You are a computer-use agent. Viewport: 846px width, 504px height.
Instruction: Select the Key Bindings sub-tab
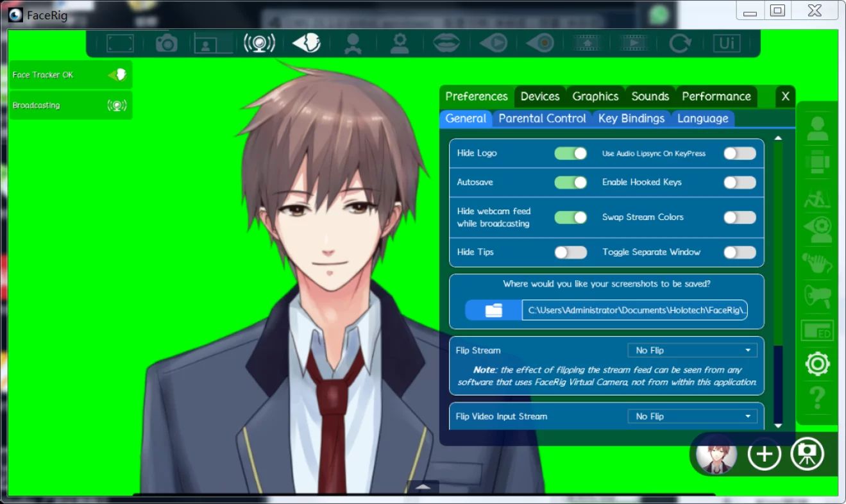(631, 118)
